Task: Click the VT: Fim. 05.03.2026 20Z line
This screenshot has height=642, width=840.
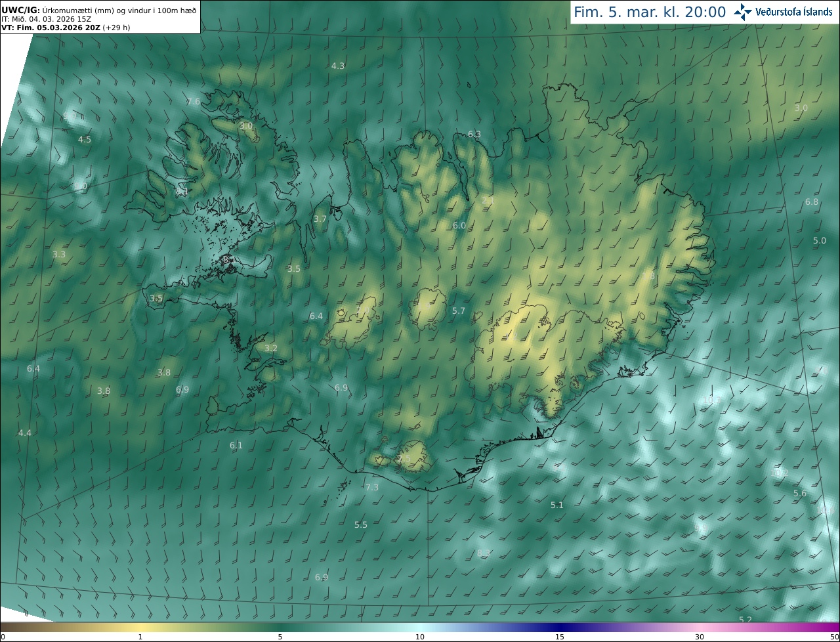Action: 66,28
